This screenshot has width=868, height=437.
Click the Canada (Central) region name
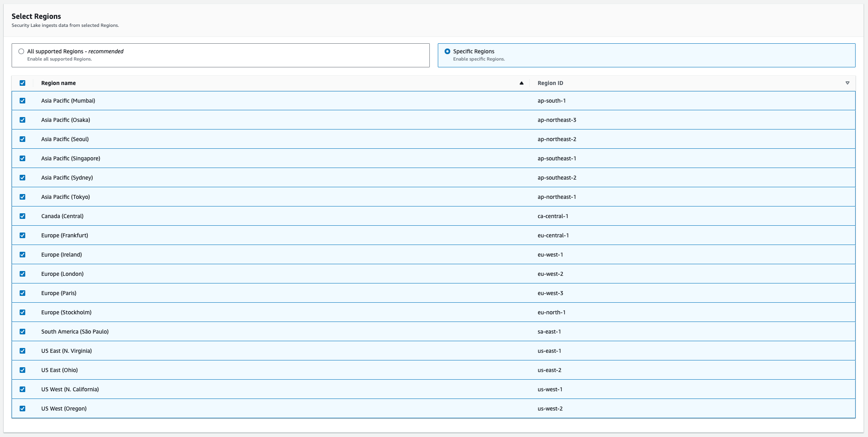[63, 216]
